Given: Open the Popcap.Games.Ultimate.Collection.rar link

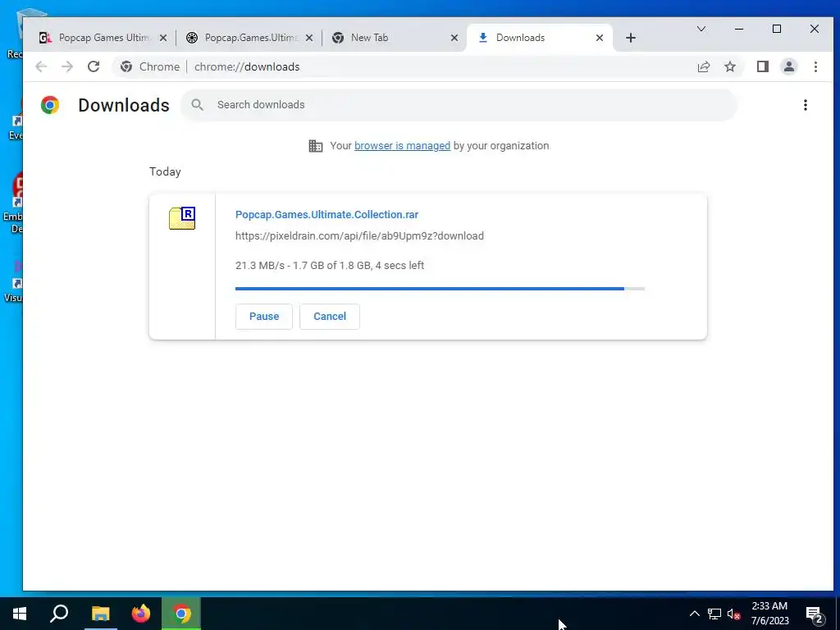Looking at the screenshot, I should 326,214.
